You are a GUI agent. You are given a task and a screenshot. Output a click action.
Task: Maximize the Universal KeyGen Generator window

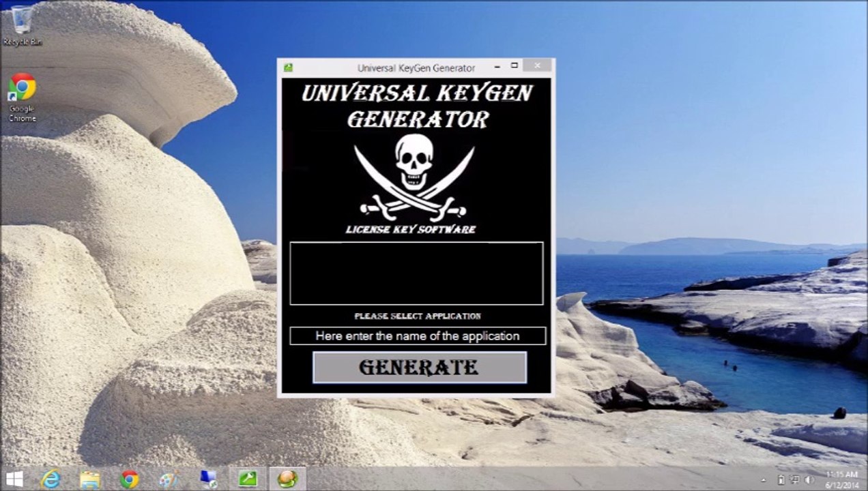pyautogui.click(x=515, y=66)
